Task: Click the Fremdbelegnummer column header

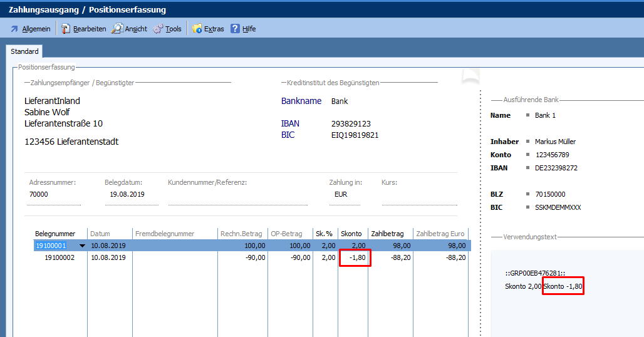Action: [x=165, y=234]
